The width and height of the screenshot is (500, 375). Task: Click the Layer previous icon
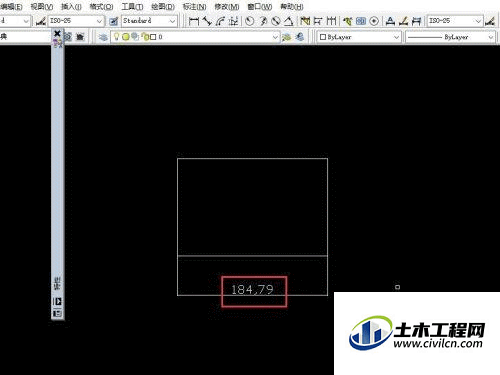coord(300,37)
